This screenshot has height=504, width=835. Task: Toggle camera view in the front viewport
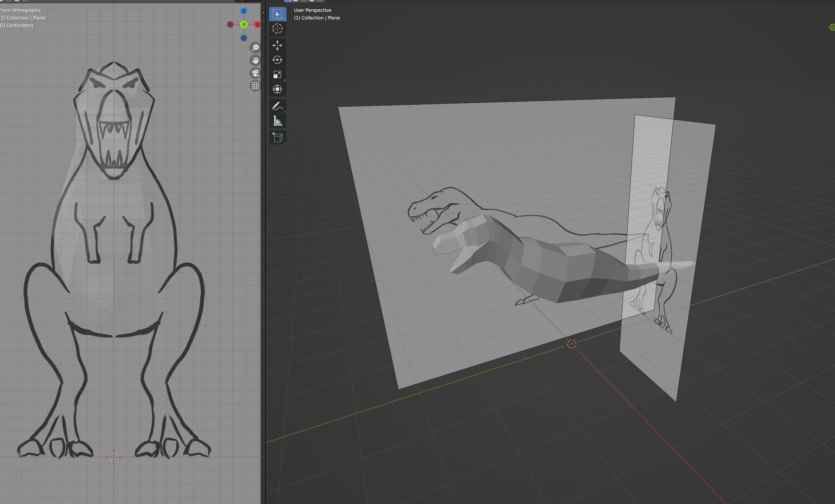(x=255, y=73)
